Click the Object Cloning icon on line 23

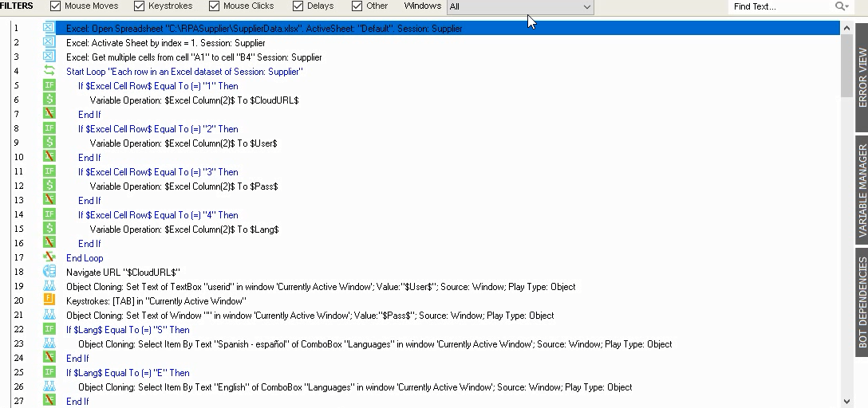coord(49,344)
